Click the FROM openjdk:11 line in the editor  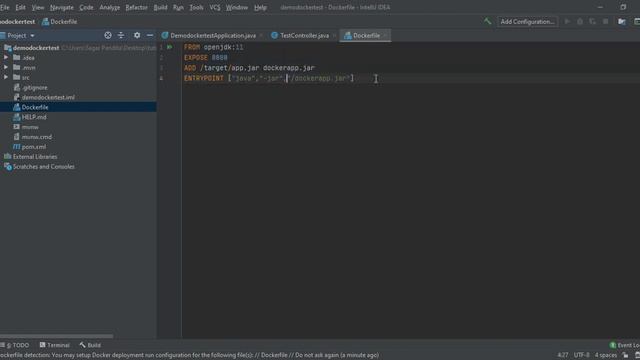click(213, 47)
